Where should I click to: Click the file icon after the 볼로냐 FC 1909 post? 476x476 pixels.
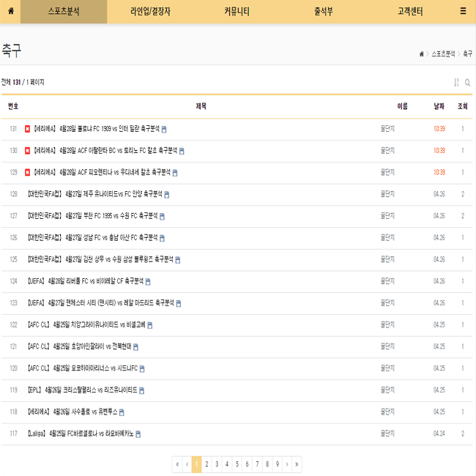(164, 130)
